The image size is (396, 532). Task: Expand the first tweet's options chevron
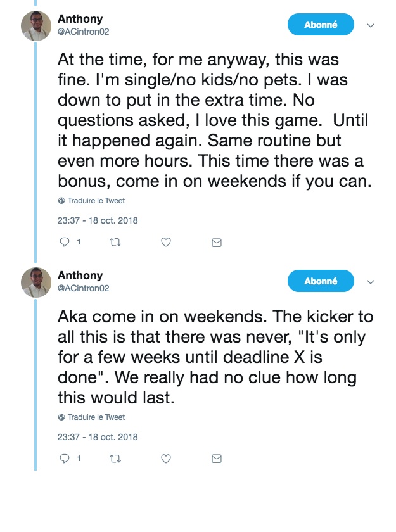pyautogui.click(x=371, y=26)
